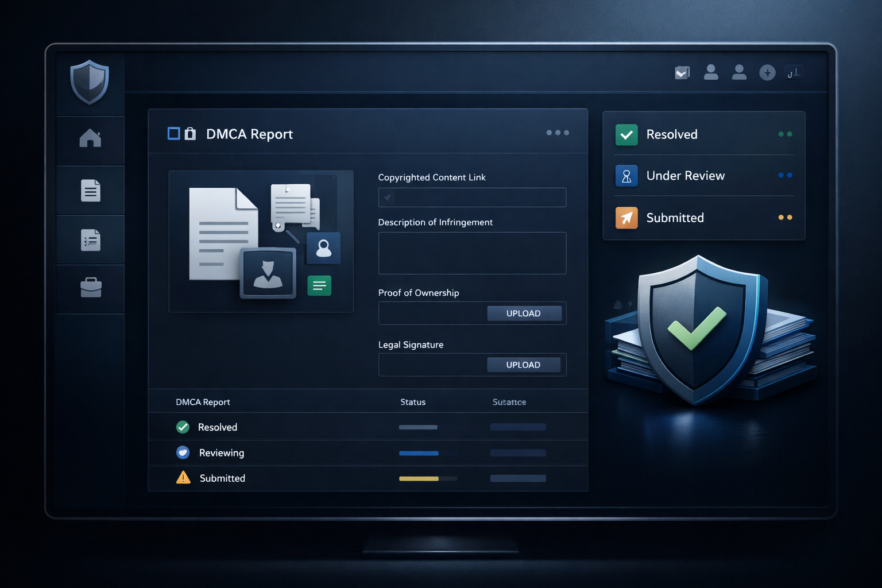This screenshot has width=882, height=588.
Task: Open the inbox icon in the top bar
Action: click(x=682, y=73)
